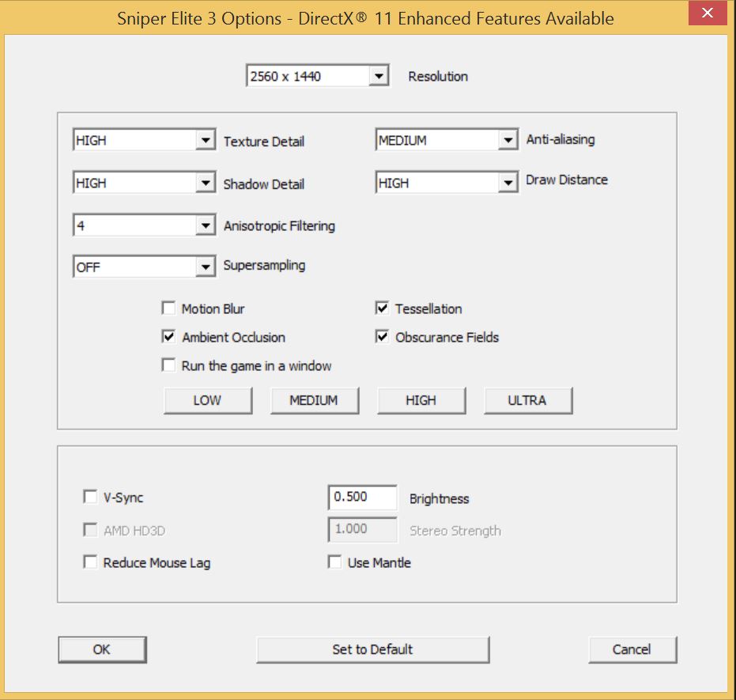Expand the Anti-aliasing combo box
This screenshot has height=700, width=736.
[447, 139]
